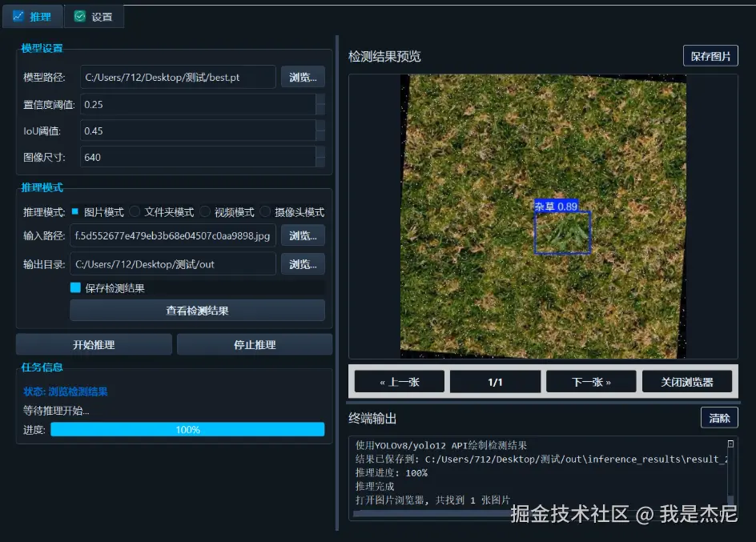Image resolution: width=756 pixels, height=542 pixels.
Task: Browse to change the output directory
Action: click(x=303, y=262)
